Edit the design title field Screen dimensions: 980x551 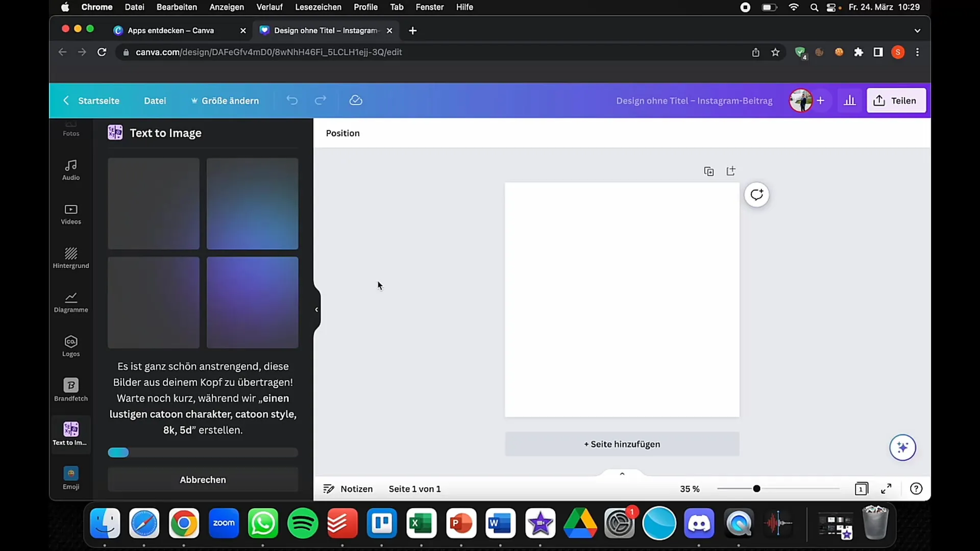point(694,101)
